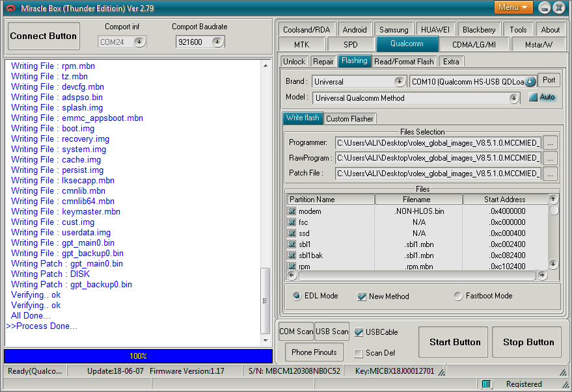Switch to the Android tab
Image resolution: width=572 pixels, height=392 pixels.
[354, 29]
